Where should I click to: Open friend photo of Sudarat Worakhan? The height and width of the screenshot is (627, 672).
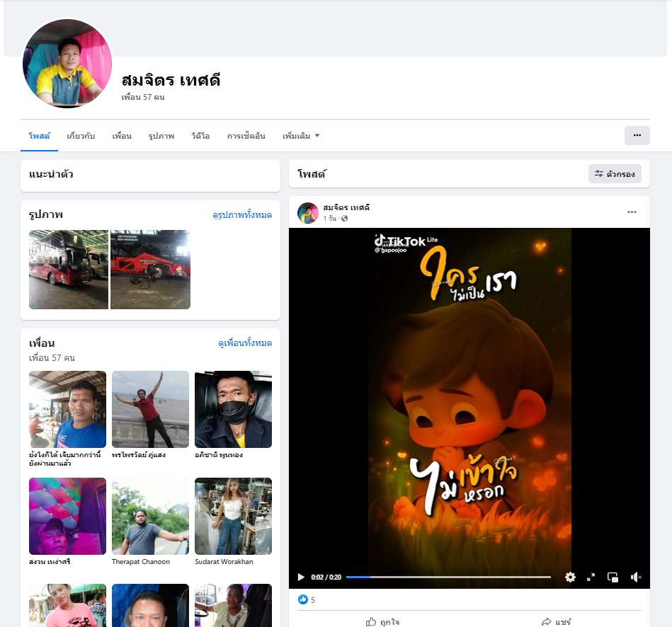[233, 516]
